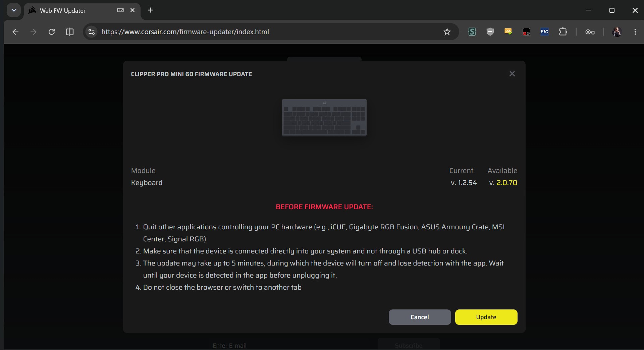The height and width of the screenshot is (350, 644).
Task: Click the Module column header
Action: [x=143, y=171]
